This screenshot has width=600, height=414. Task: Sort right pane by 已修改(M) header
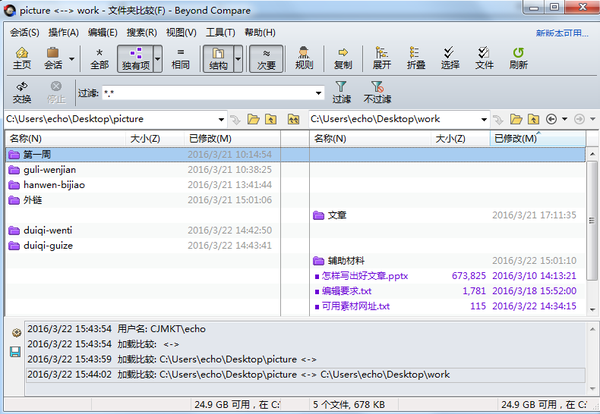click(537, 139)
